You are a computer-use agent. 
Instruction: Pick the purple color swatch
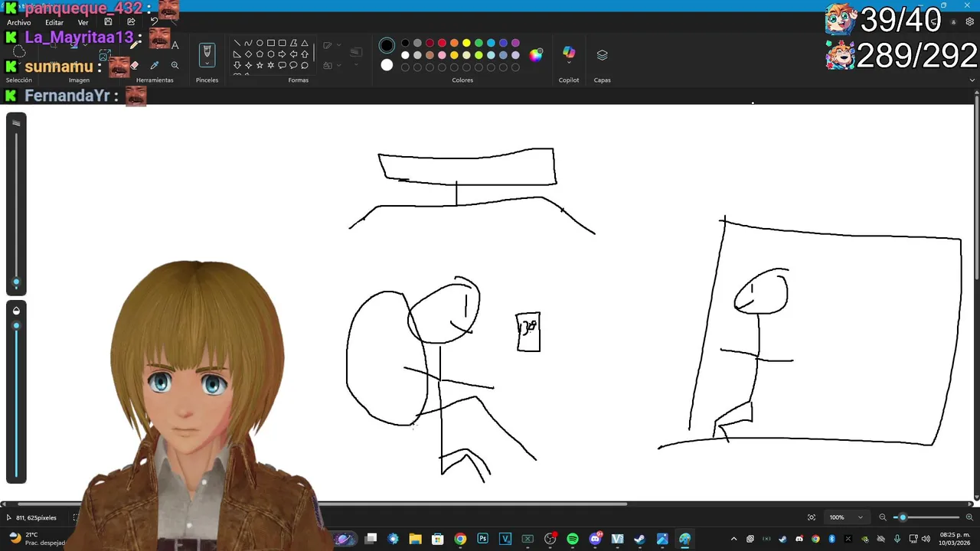pyautogui.click(x=515, y=43)
